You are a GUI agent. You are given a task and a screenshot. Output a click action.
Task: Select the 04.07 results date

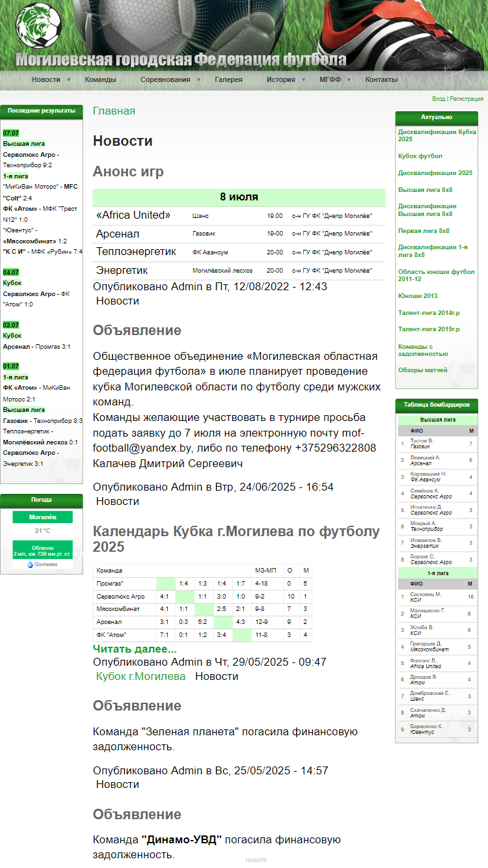click(x=10, y=272)
